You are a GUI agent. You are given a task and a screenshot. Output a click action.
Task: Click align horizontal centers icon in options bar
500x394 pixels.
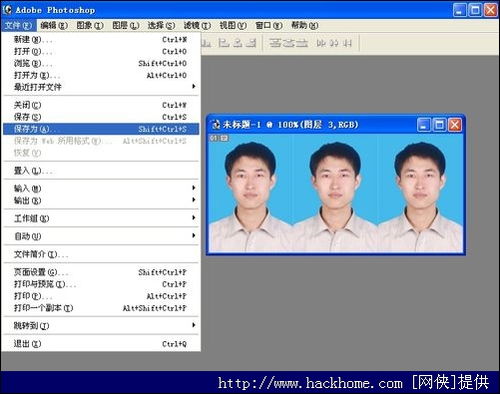[x=237, y=43]
